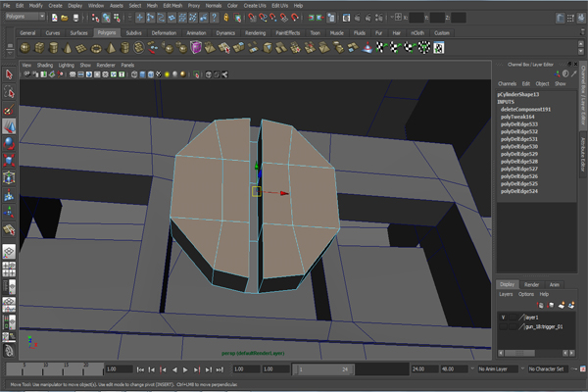Toggle visibility box of gun_till:trigger_01 layer

point(504,326)
